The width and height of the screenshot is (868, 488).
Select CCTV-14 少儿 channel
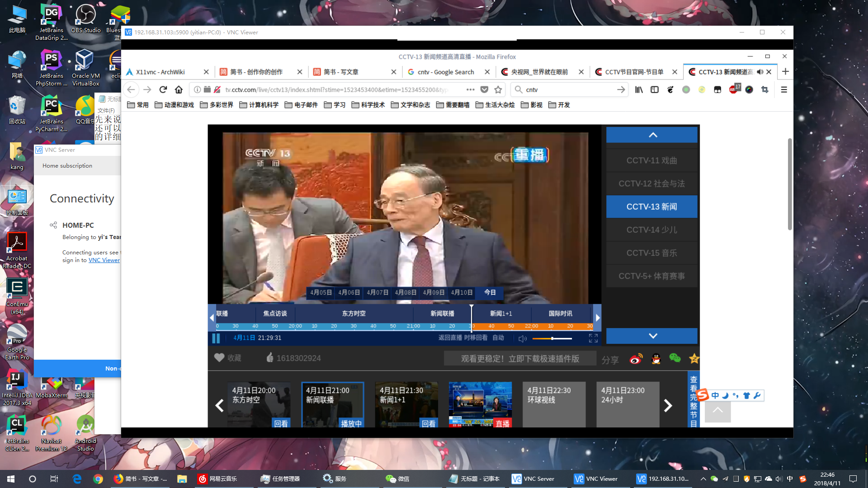pos(651,230)
